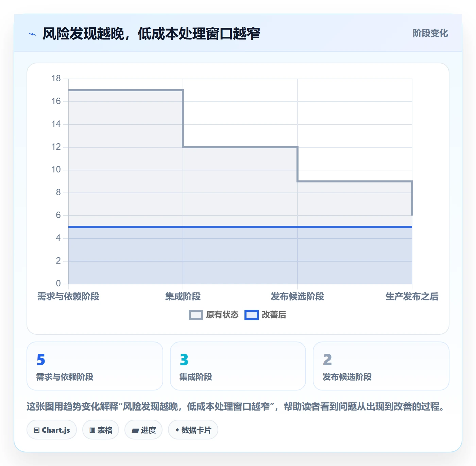Click the title 风险发现越晚，低成本处理窗口越窄
Image resolution: width=476 pixels, height=466 pixels.
[151, 34]
